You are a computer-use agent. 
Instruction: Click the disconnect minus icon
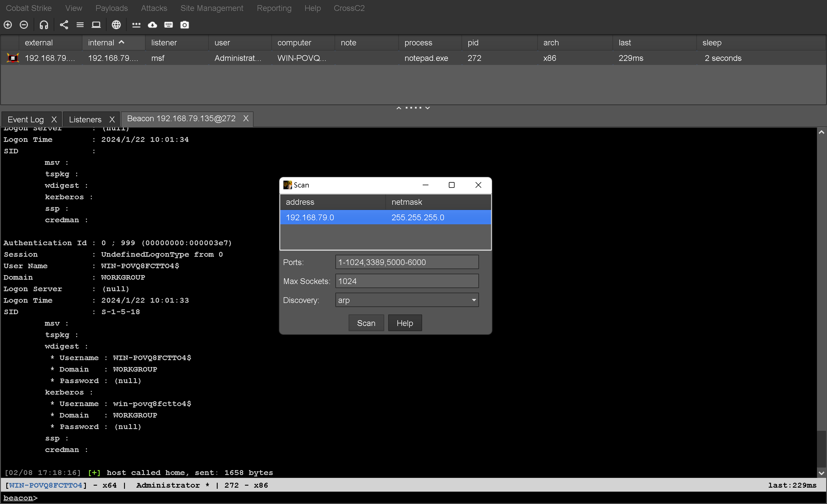[24, 24]
